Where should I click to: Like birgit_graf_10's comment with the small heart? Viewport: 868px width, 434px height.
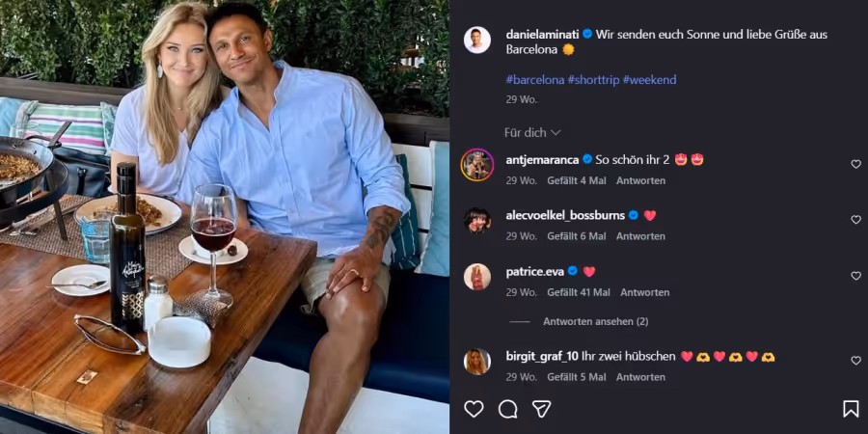point(855,361)
